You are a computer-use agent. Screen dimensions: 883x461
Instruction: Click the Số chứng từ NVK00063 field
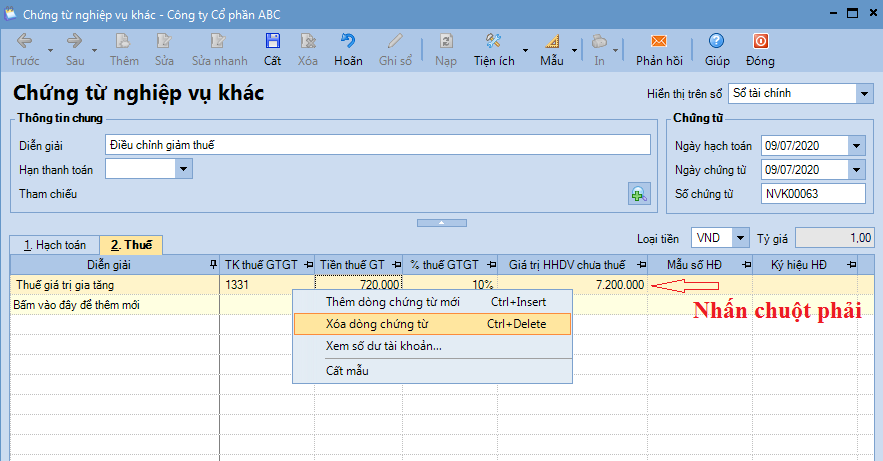point(813,194)
